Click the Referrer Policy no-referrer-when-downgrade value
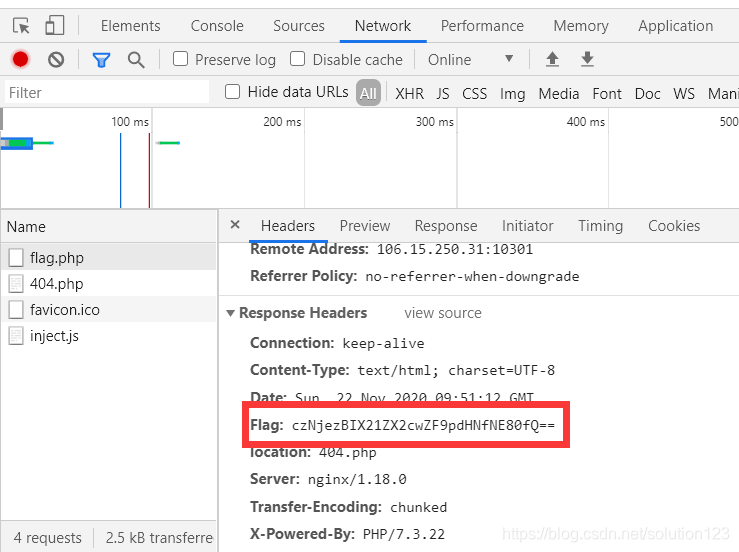 (x=472, y=276)
